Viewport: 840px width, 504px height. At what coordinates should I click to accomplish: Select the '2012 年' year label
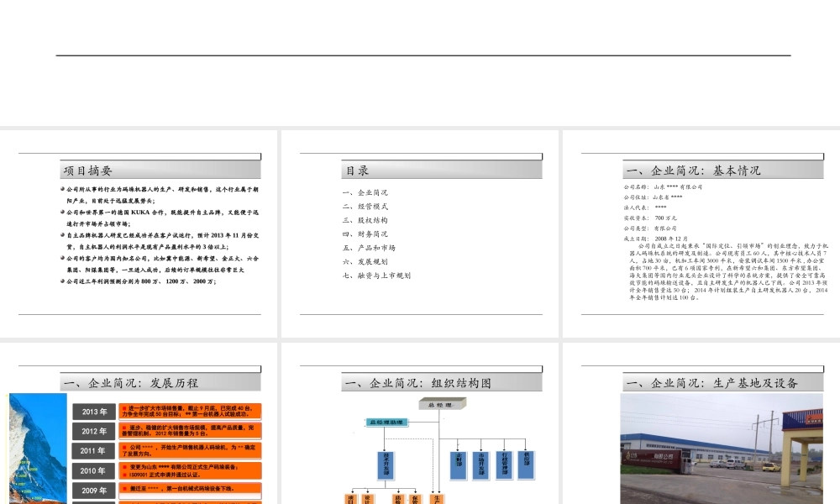pyautogui.click(x=94, y=431)
